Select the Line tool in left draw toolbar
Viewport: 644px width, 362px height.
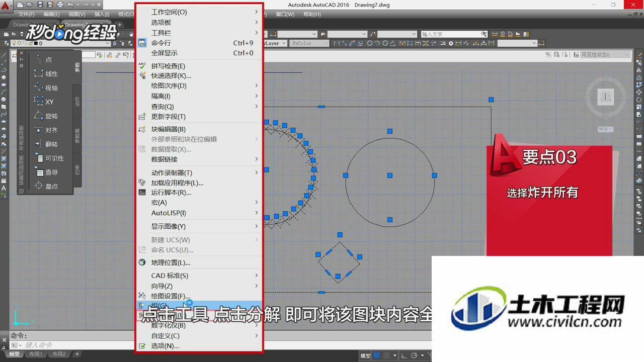click(x=4, y=55)
